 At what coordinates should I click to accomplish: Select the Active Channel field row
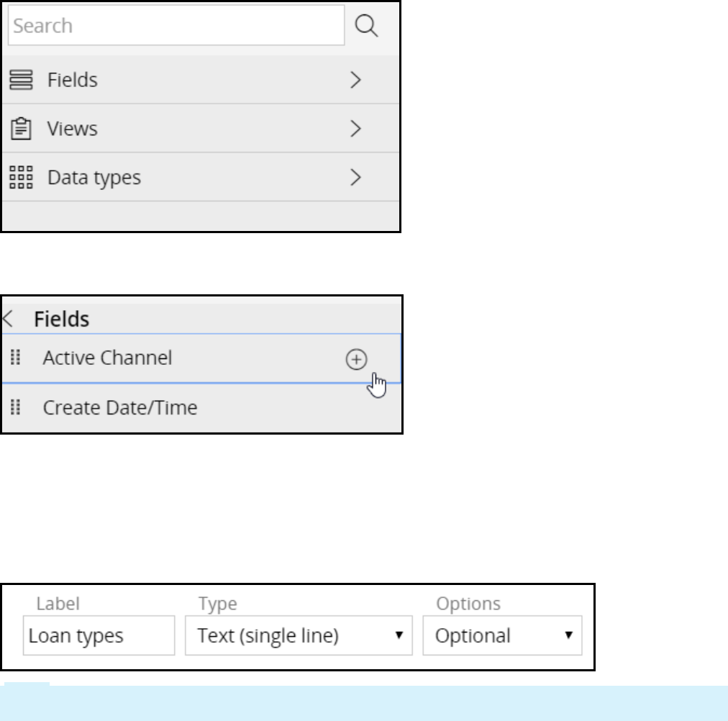point(108,358)
